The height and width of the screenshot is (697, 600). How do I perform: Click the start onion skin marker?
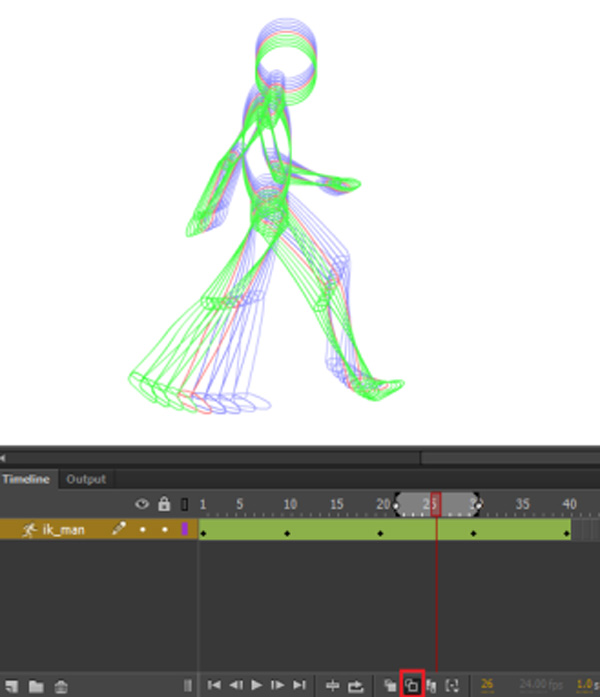[x=396, y=505]
